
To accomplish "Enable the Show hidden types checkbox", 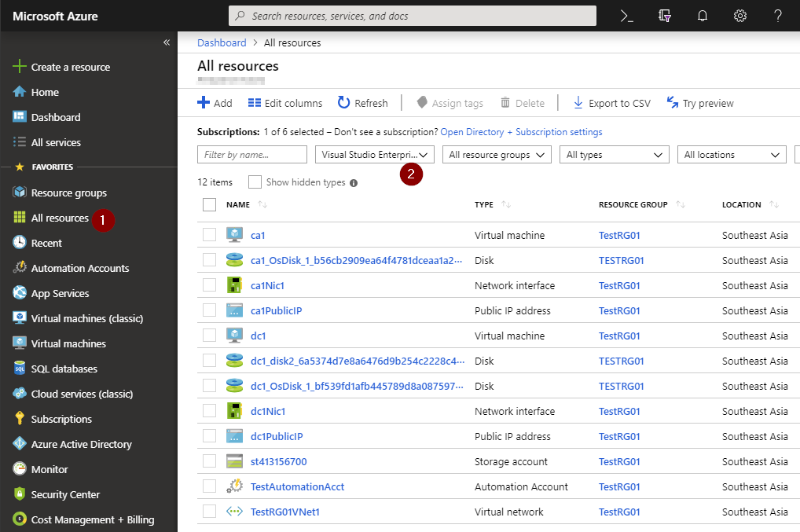I will coord(255,182).
